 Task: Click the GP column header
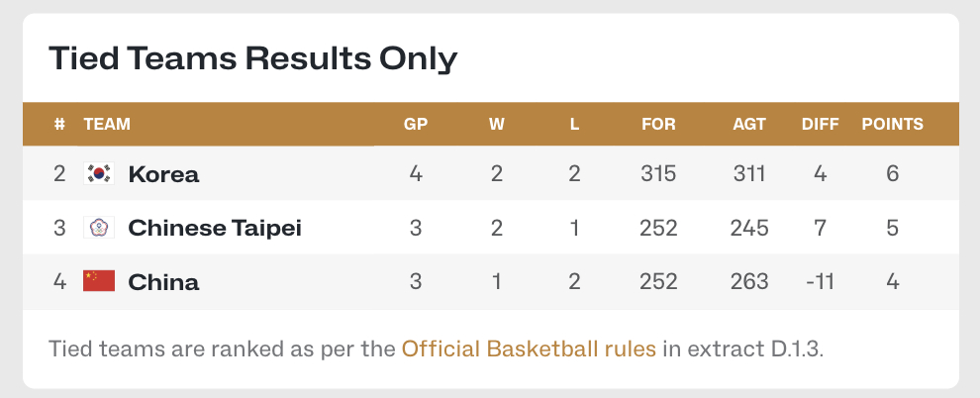point(416,125)
